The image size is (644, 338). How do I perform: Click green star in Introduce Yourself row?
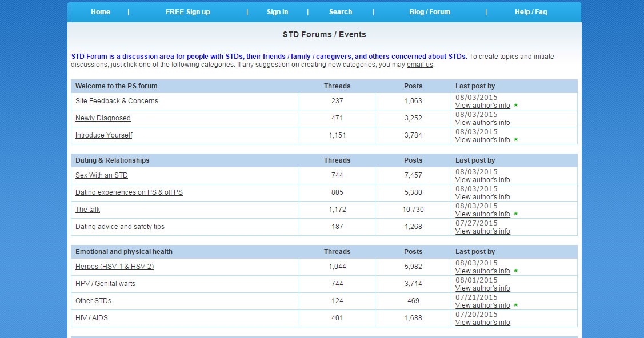(516, 140)
